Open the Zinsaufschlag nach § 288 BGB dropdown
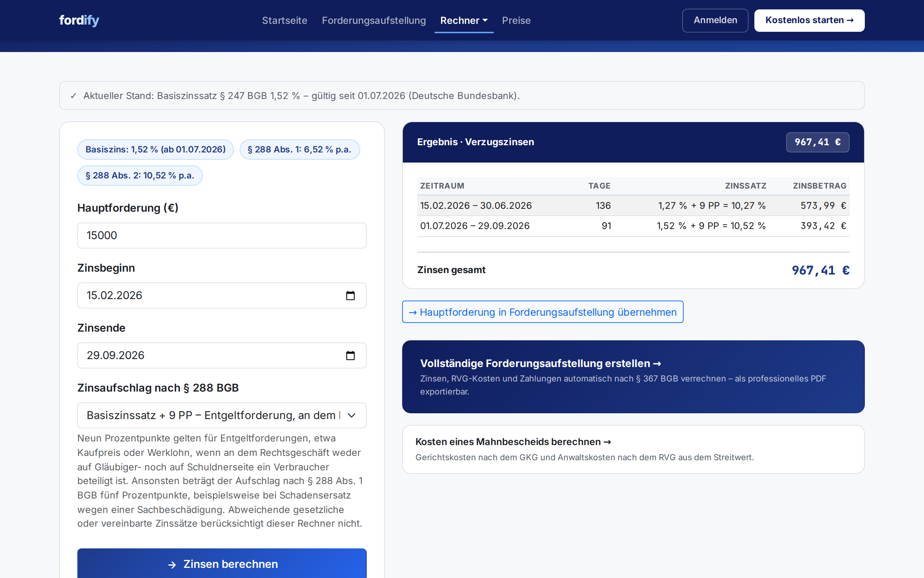924x578 pixels. tap(222, 415)
